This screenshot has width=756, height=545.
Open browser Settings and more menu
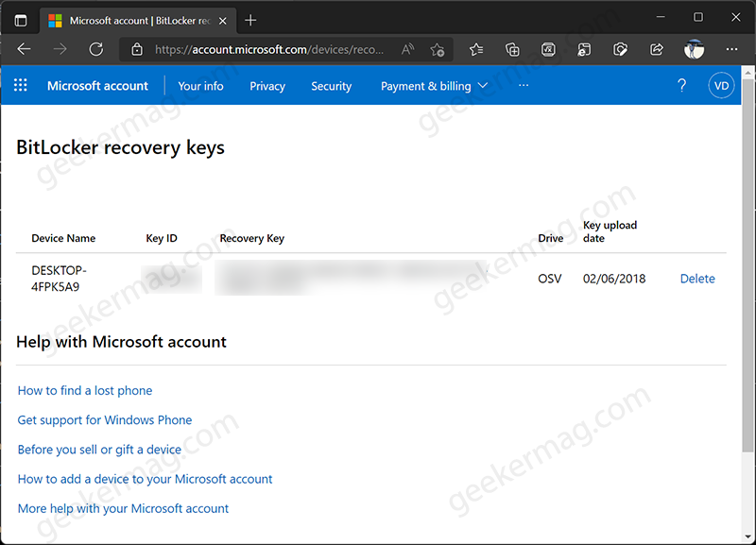click(x=731, y=49)
